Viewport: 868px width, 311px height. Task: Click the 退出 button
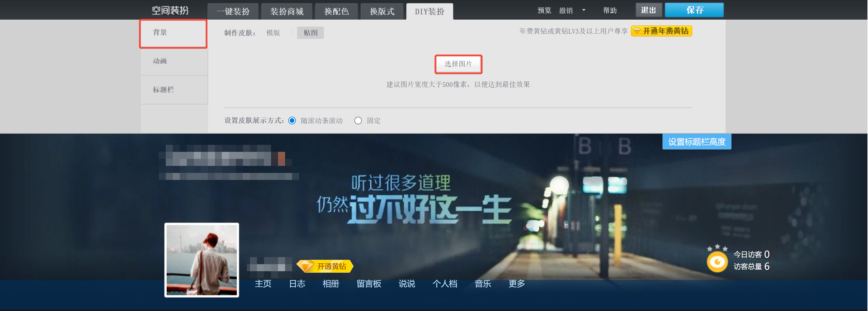click(648, 10)
